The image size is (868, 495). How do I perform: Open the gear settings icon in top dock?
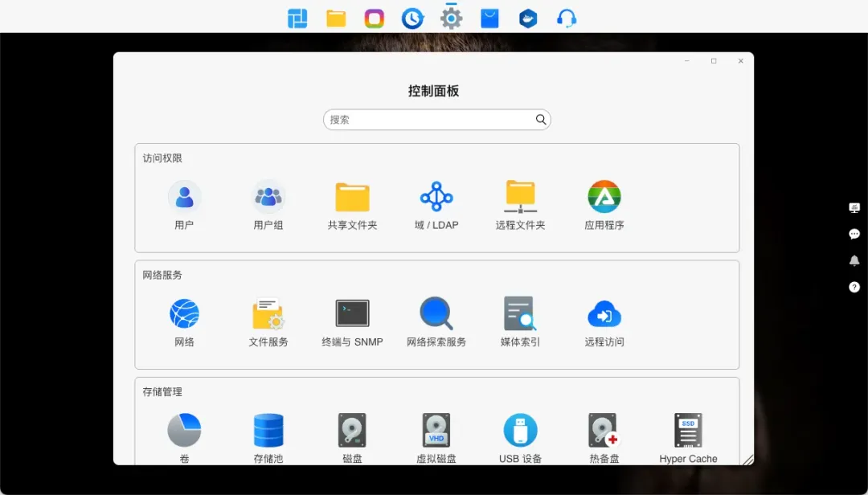point(452,18)
